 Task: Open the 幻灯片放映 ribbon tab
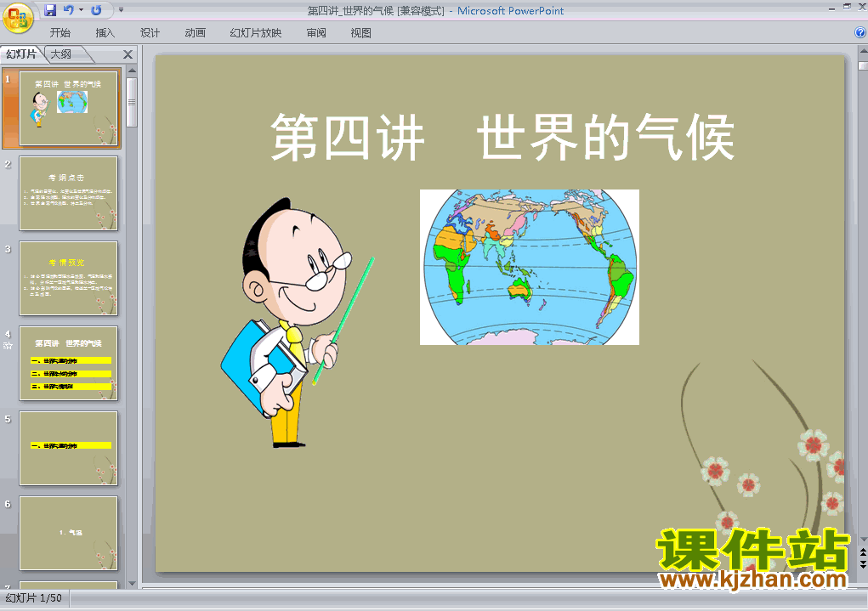(x=256, y=32)
